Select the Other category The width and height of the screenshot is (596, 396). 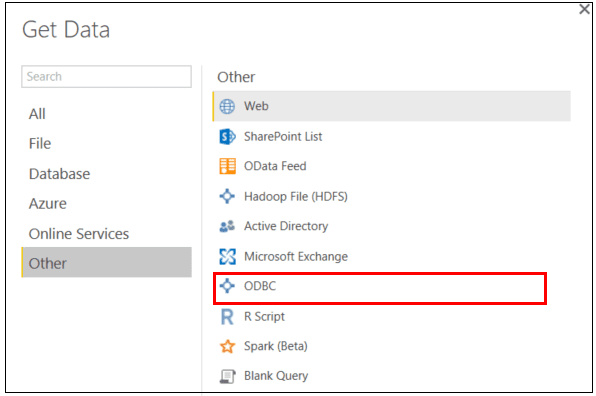(x=106, y=263)
